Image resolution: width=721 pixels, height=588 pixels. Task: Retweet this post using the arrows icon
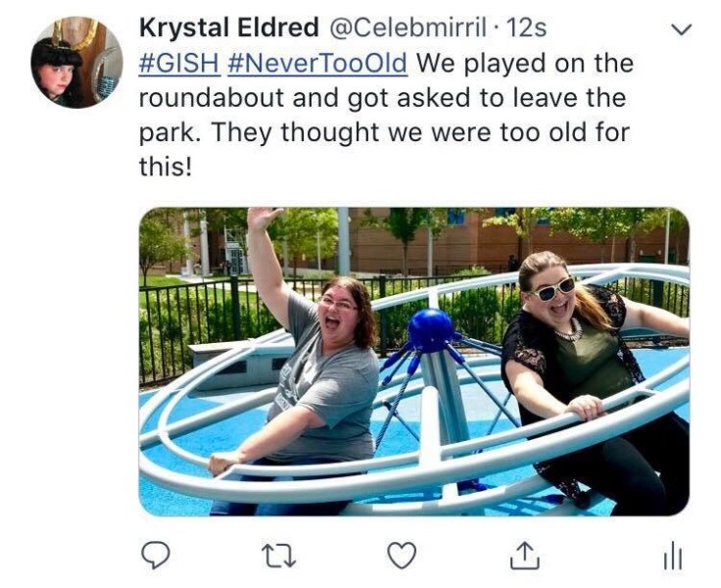coord(278,556)
